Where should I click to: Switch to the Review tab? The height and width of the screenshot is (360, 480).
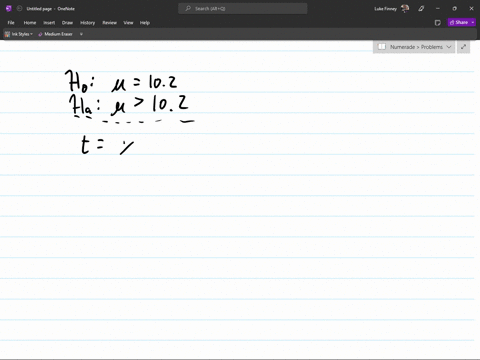[x=110, y=23]
